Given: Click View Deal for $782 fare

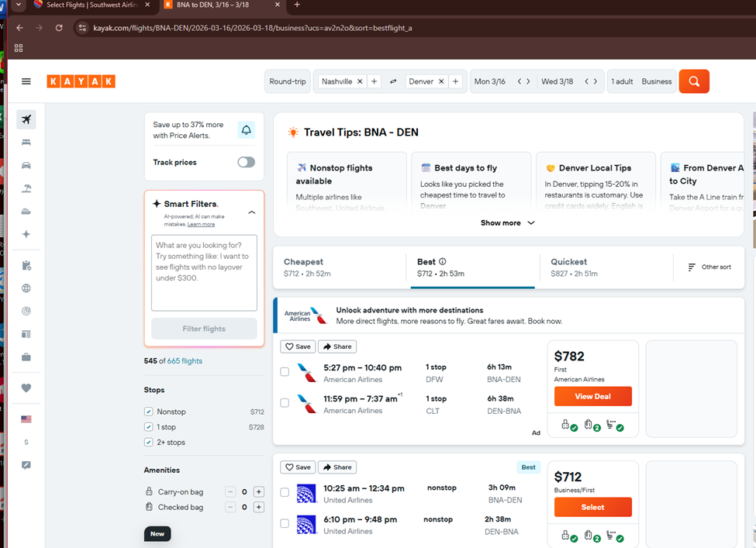Looking at the screenshot, I should pos(592,396).
